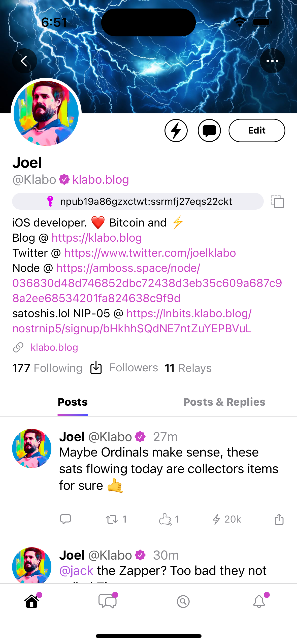Open search from the bottom bar
The height and width of the screenshot is (644, 297).
click(183, 601)
